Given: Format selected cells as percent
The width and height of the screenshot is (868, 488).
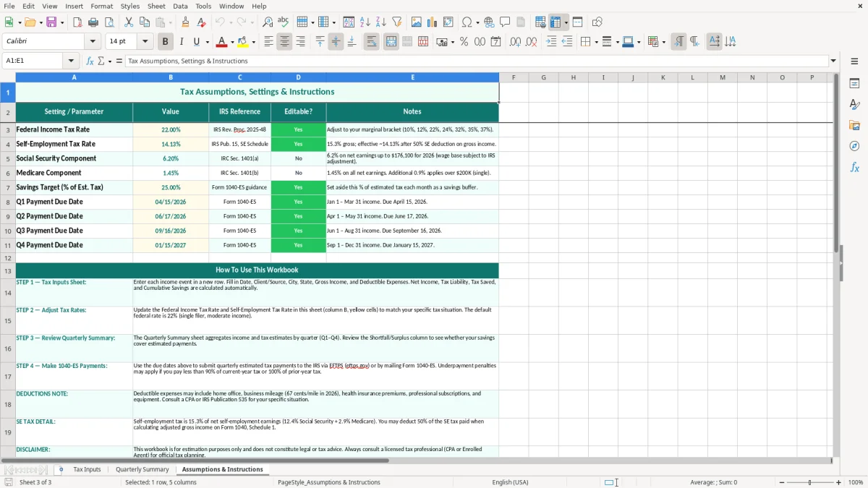Looking at the screenshot, I should tap(464, 42).
